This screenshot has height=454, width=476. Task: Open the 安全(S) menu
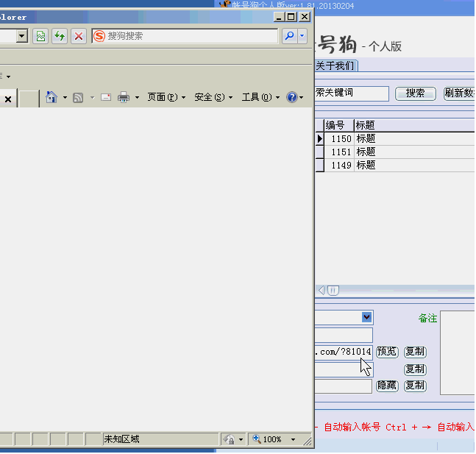[x=213, y=97]
